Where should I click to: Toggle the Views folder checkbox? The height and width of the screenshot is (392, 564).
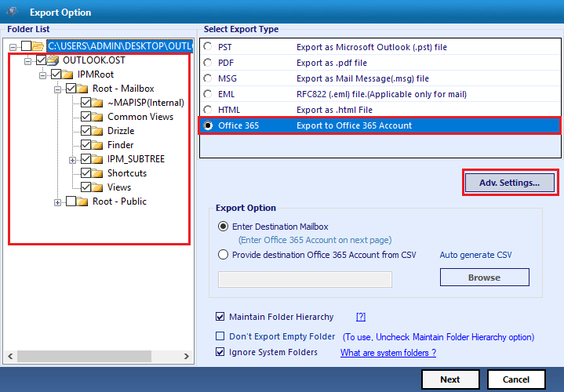click(86, 187)
